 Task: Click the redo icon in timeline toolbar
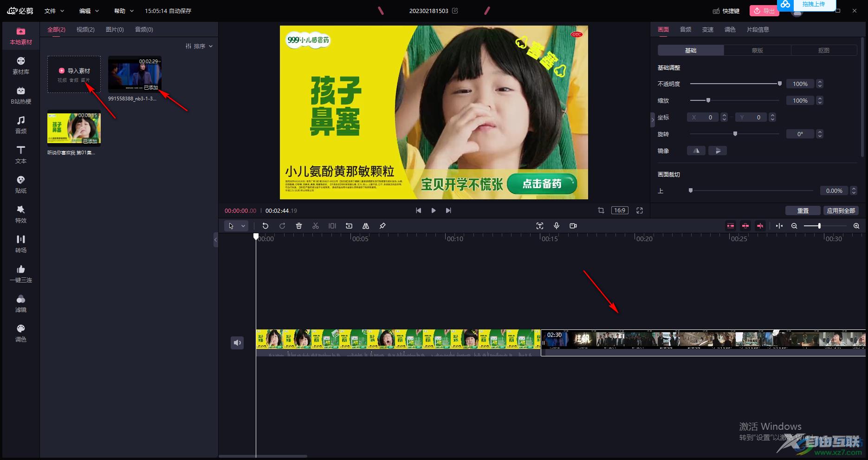[282, 226]
